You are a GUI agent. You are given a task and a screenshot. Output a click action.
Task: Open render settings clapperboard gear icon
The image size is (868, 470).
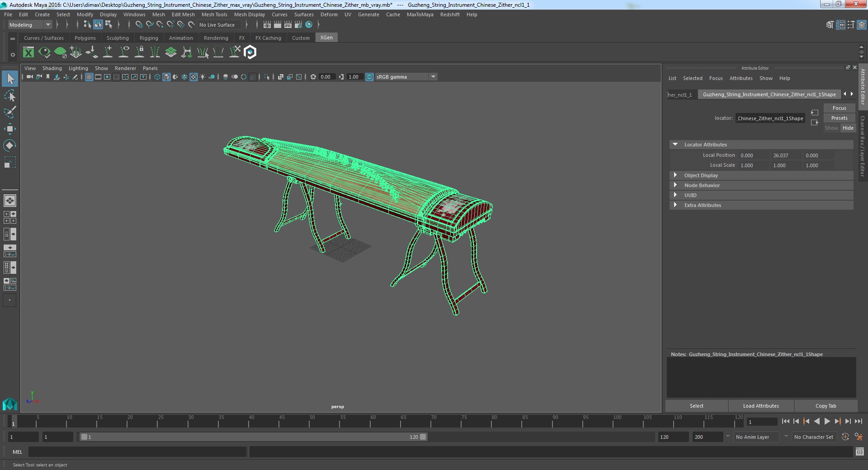[x=298, y=25]
